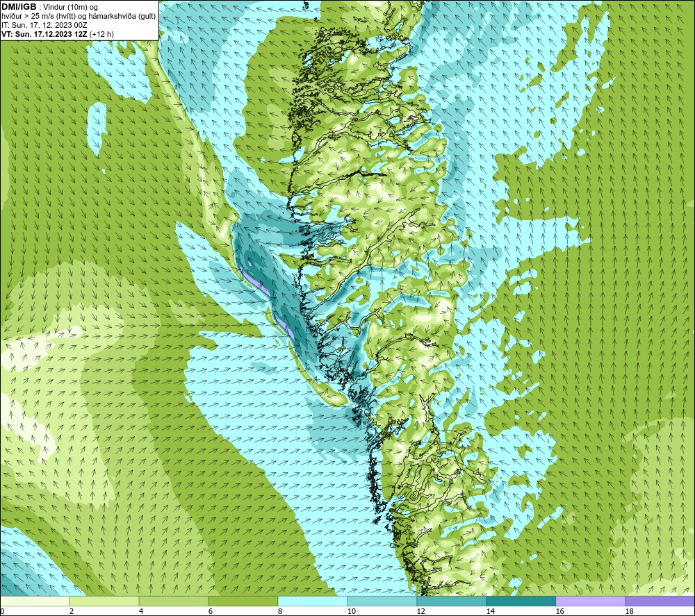Screen dimensions: 695x616
Task: Click the legend value label 10
Action: 351,611
